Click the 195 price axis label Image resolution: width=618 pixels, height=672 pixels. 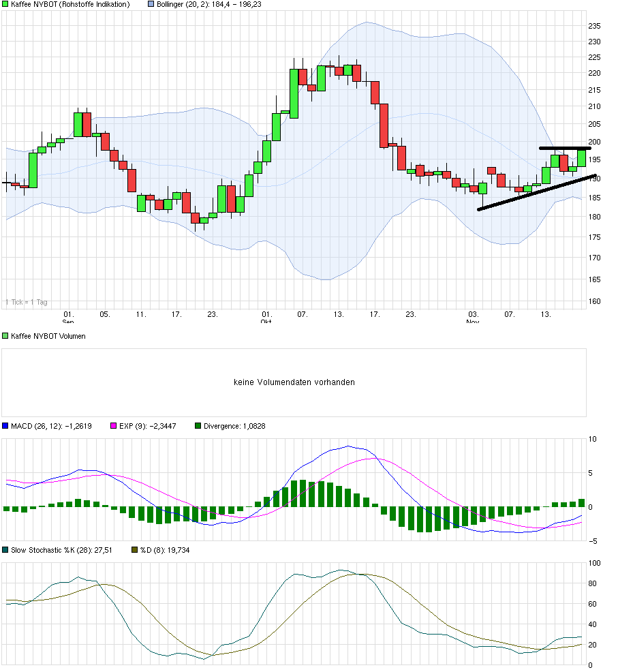pos(594,159)
